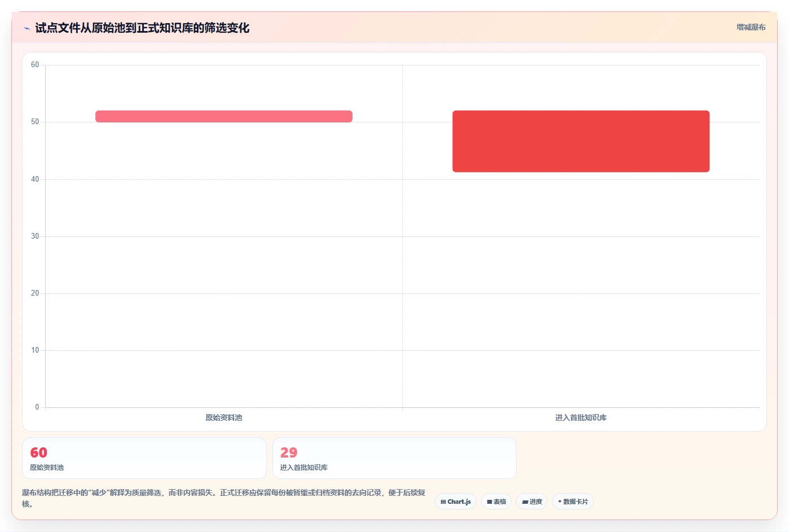Select the 表格 tag chip
Viewport: 789px width, 532px height.
tap(496, 502)
